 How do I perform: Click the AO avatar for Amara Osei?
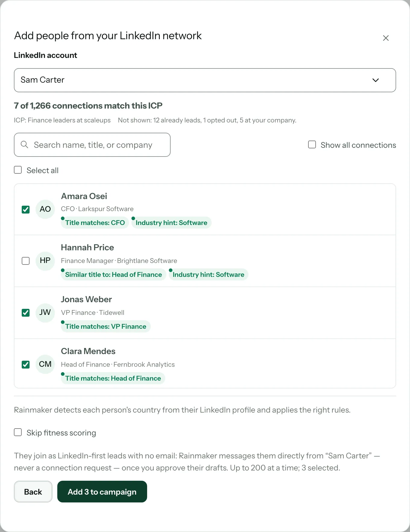tap(45, 209)
